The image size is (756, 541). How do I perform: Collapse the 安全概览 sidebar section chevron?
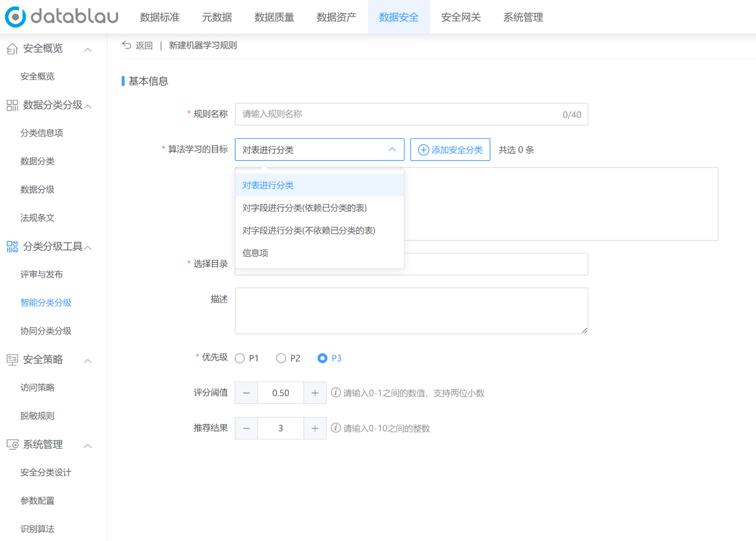tap(87, 50)
